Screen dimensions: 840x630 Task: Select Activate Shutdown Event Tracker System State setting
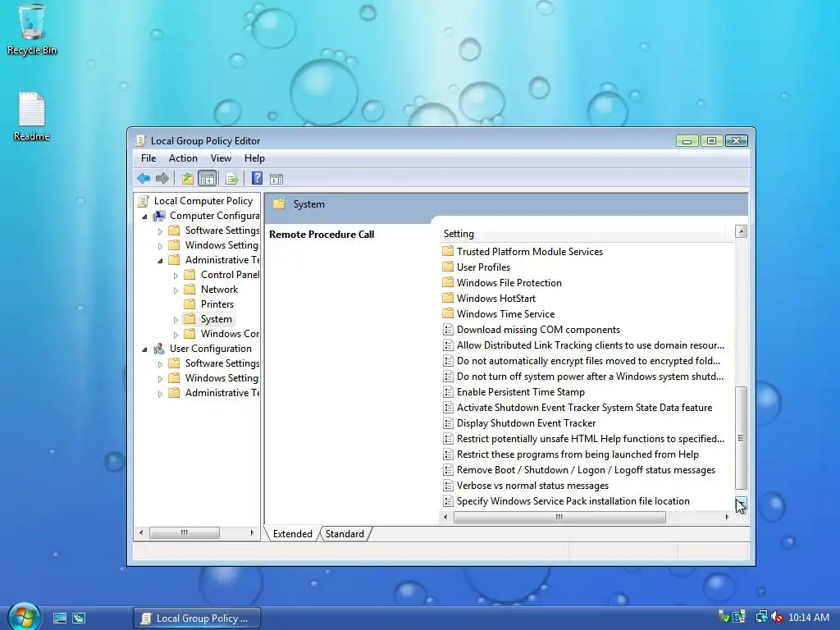(584, 407)
